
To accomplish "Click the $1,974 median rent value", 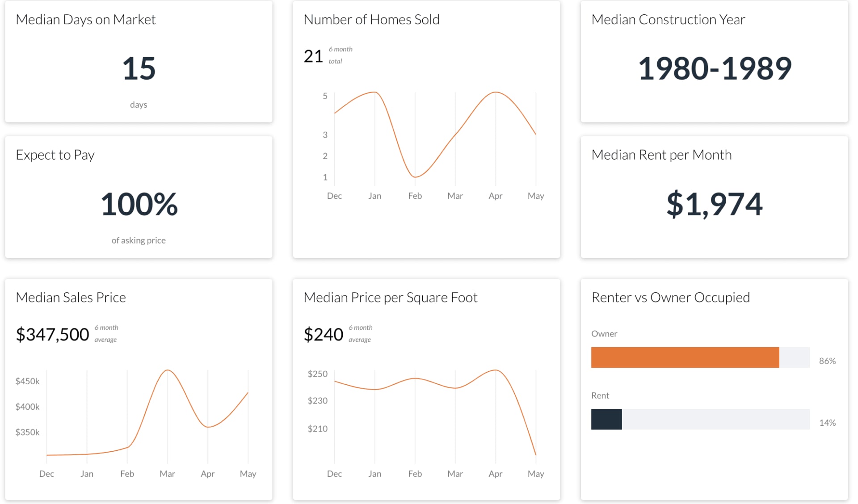I will pyautogui.click(x=714, y=204).
